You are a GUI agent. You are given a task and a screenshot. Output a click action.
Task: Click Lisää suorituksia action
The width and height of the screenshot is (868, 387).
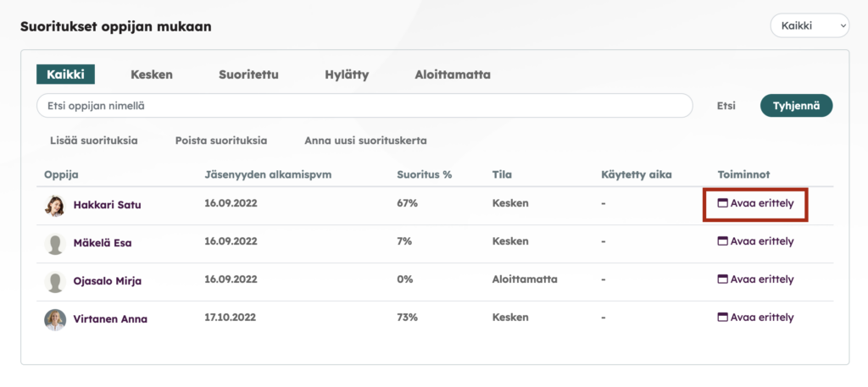click(93, 141)
